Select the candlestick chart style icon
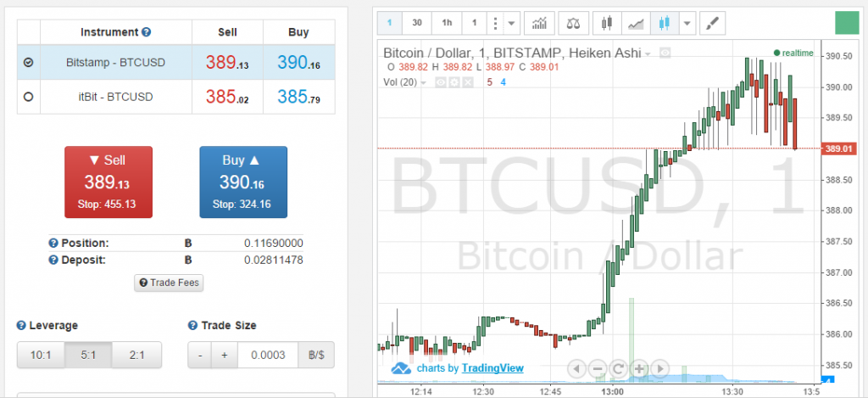This screenshot has width=868, height=398. [606, 22]
